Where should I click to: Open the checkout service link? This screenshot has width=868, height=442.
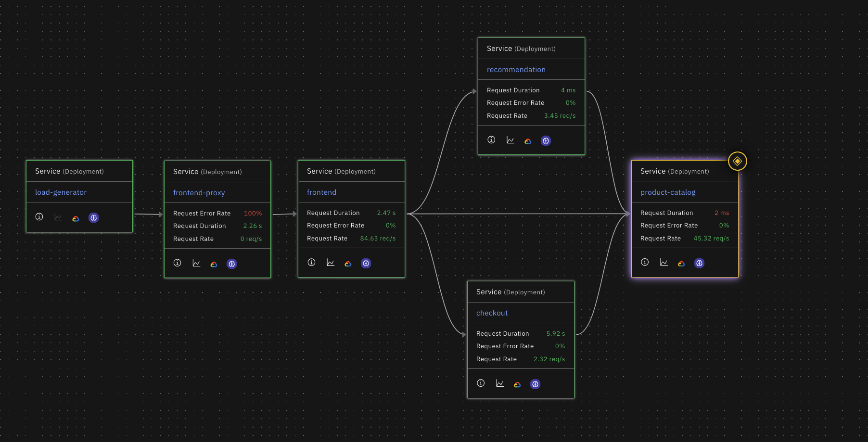point(492,313)
